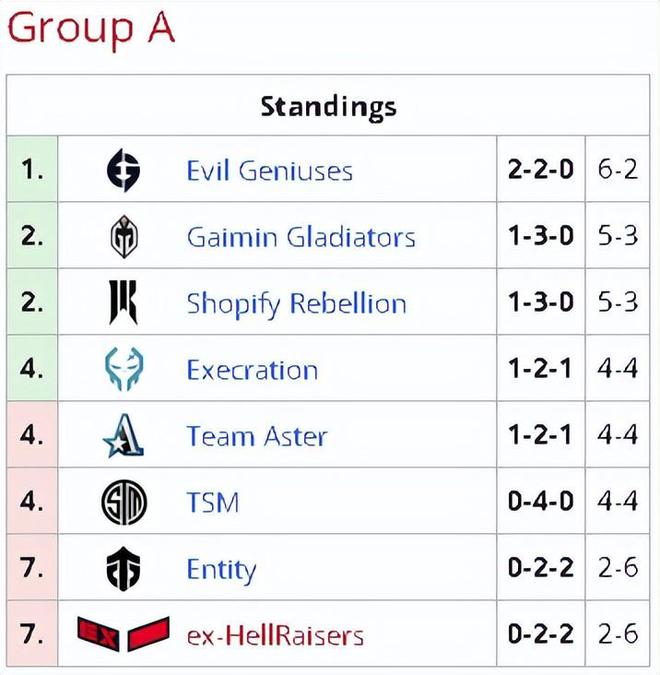Follow the Entity team link
The height and width of the screenshot is (675, 660).
pos(221,571)
